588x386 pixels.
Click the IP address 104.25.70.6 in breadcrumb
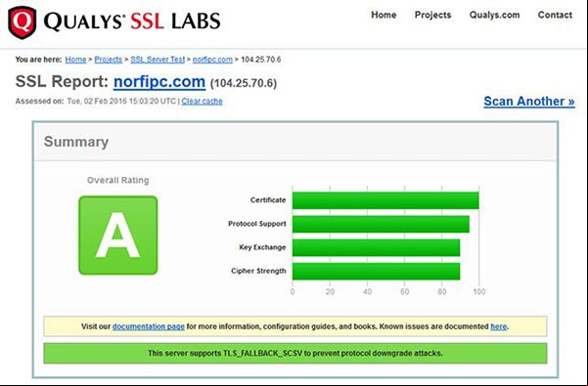[x=261, y=60]
